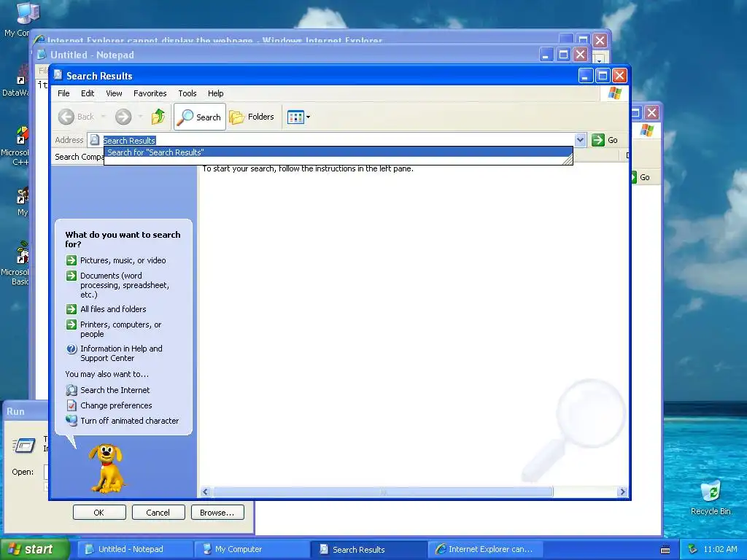This screenshot has width=747, height=560.
Task: Click the 11:02 AM clock
Action: point(720,549)
